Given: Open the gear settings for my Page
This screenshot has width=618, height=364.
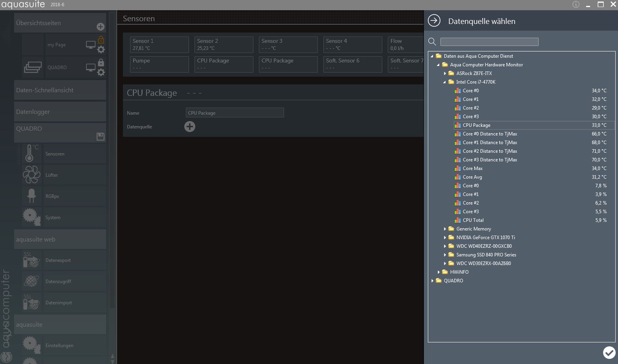Looking at the screenshot, I should point(101,49).
